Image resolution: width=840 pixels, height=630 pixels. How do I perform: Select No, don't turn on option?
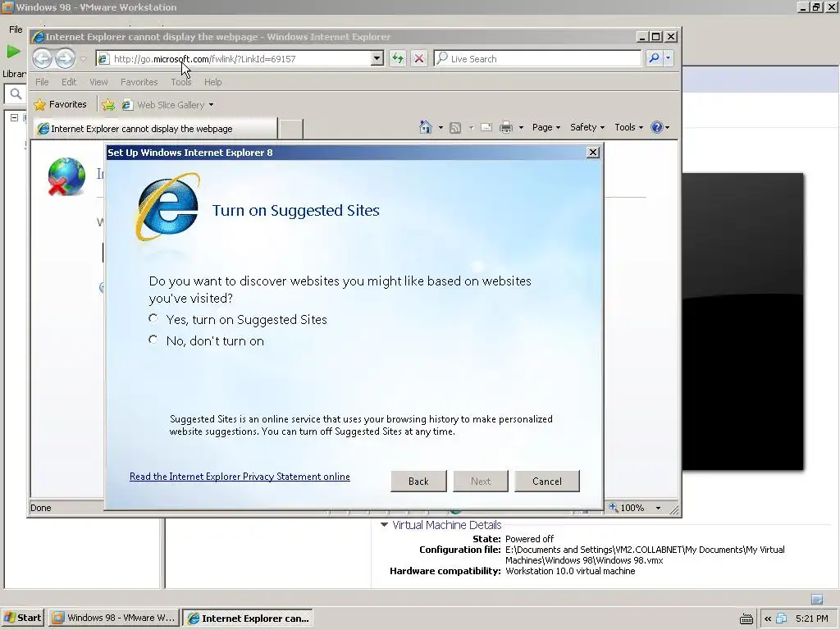[x=153, y=340]
